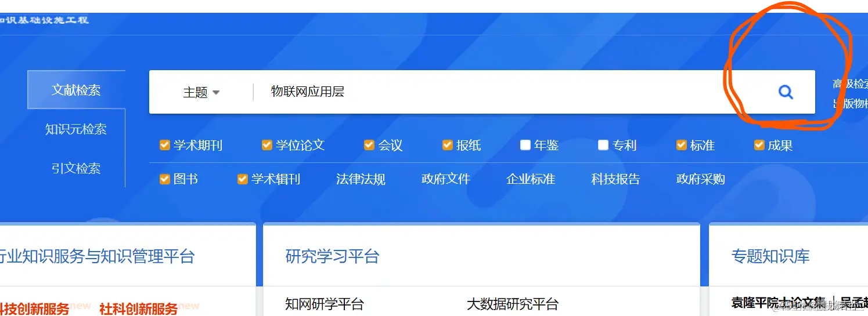Image resolution: width=868 pixels, height=316 pixels.
Task: Open the 大数据研究平台 link
Action: pyautogui.click(x=513, y=304)
